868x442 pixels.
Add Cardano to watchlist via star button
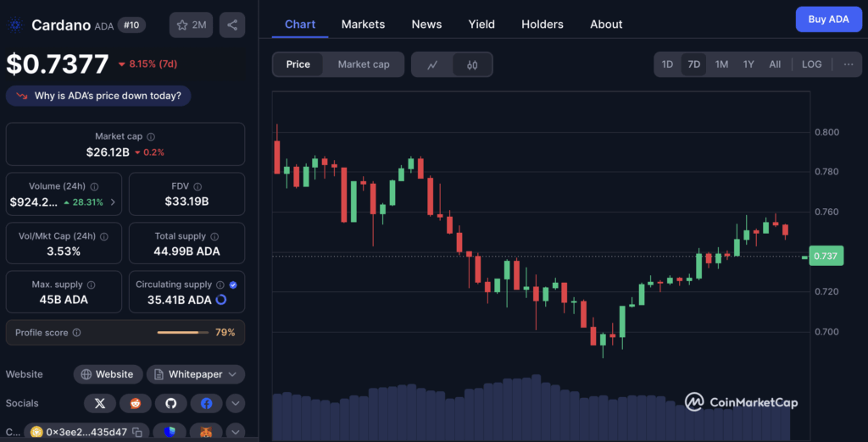(191, 25)
